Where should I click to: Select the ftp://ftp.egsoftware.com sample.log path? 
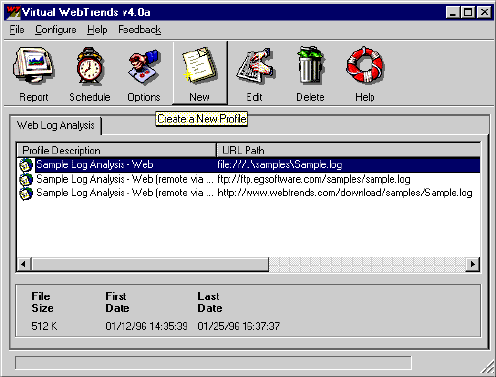[314, 179]
